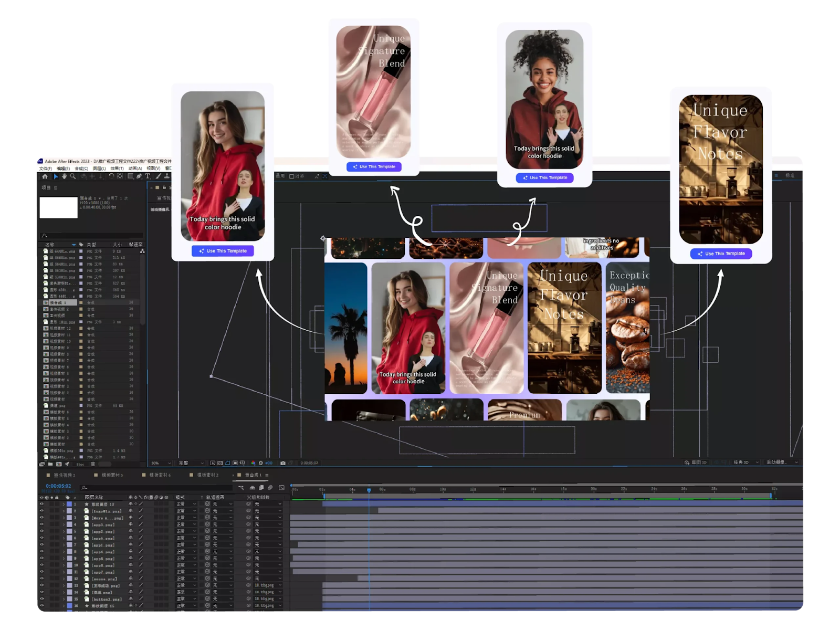Click Reset Exposure icon in viewer
The height and width of the screenshot is (630, 840).
261,463
